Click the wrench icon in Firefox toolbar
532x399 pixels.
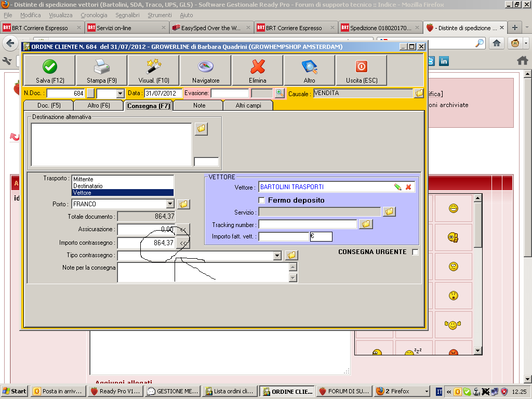tap(7, 61)
